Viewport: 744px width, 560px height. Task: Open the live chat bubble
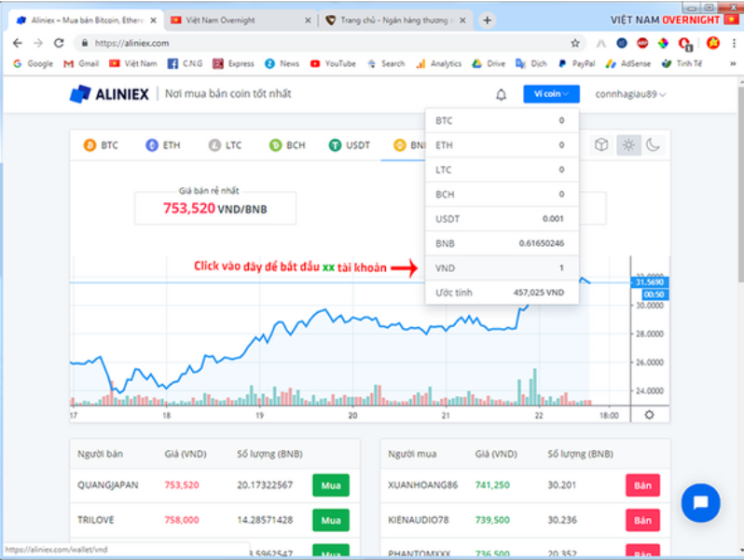click(x=700, y=502)
